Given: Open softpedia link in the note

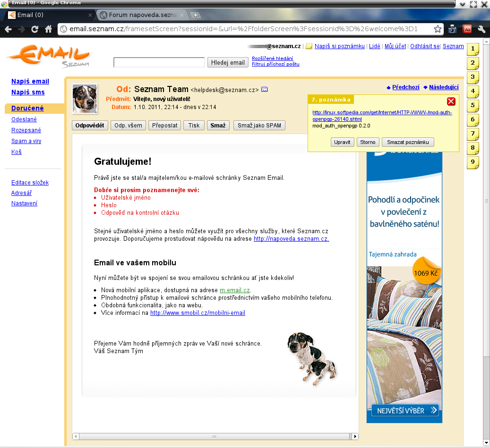Looking at the screenshot, I should coord(382,116).
